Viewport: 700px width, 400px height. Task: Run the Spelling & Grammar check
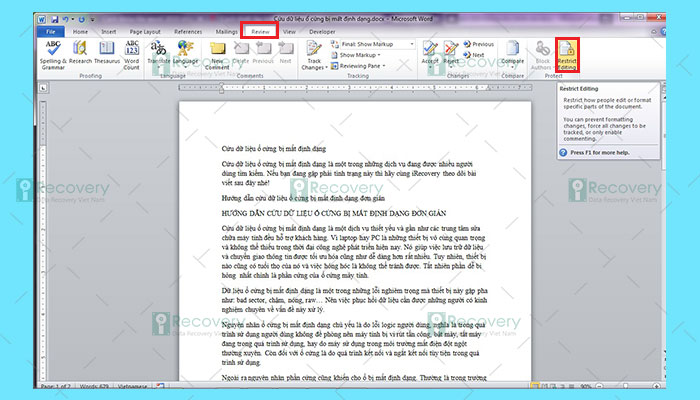tap(53, 55)
